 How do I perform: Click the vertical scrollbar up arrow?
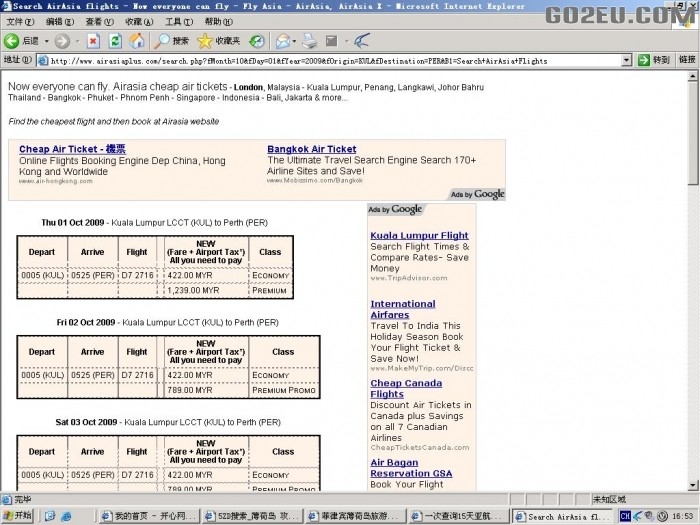692,76
